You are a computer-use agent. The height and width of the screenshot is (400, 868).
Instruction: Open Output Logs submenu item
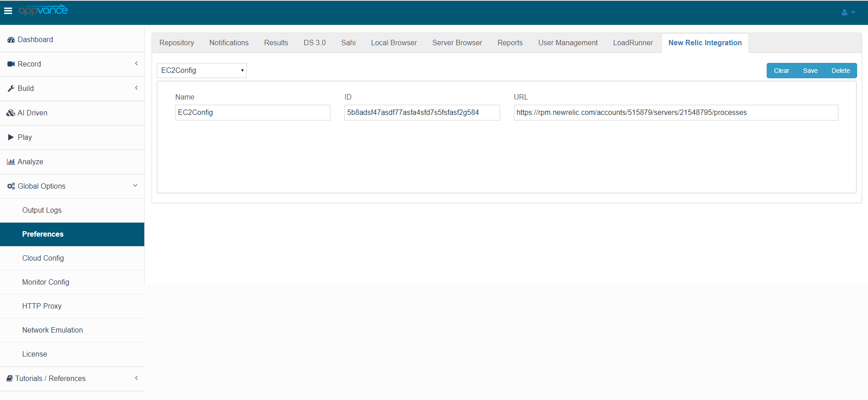coord(72,210)
